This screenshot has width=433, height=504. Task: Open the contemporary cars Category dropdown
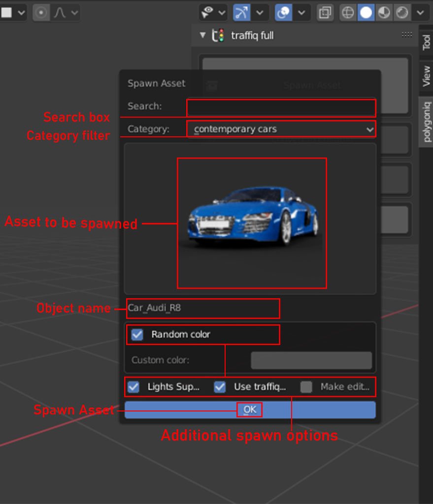tap(281, 129)
